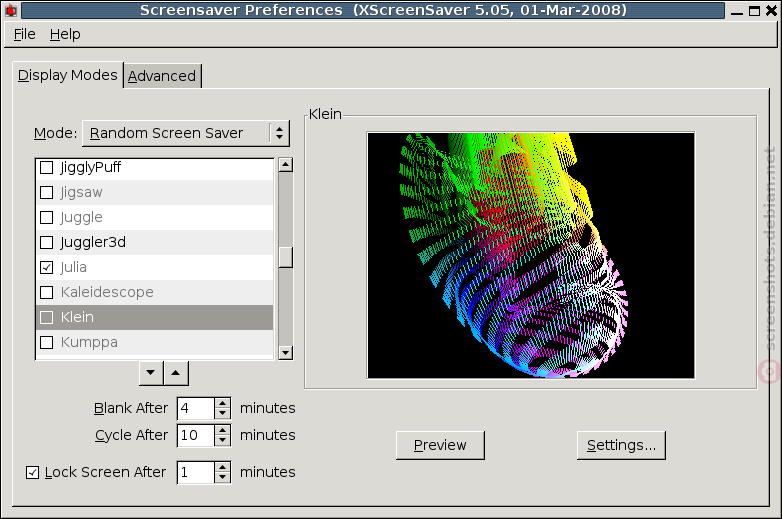Toggle the Lock Screen After checkbox

pyautogui.click(x=32, y=472)
